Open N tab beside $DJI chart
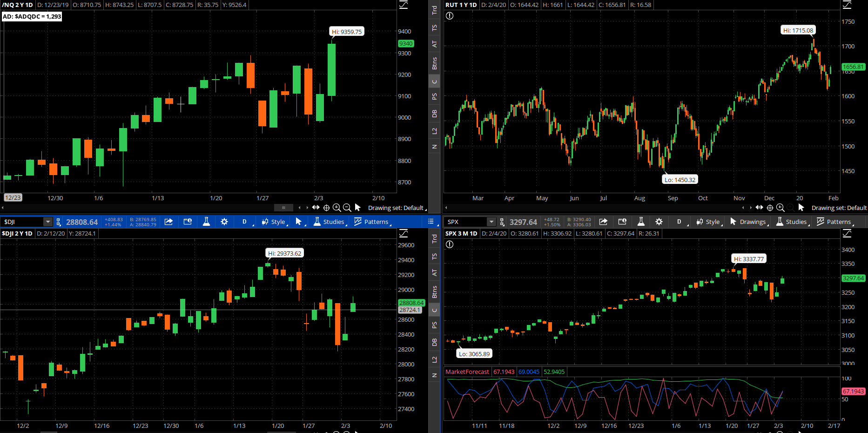Viewport: 868px width, 433px height. click(x=434, y=375)
